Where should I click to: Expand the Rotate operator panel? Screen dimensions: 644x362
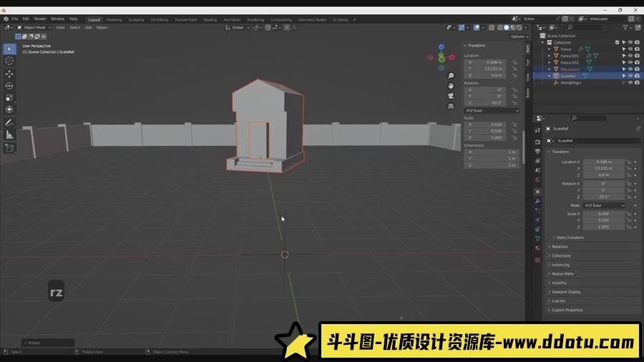tap(48, 343)
